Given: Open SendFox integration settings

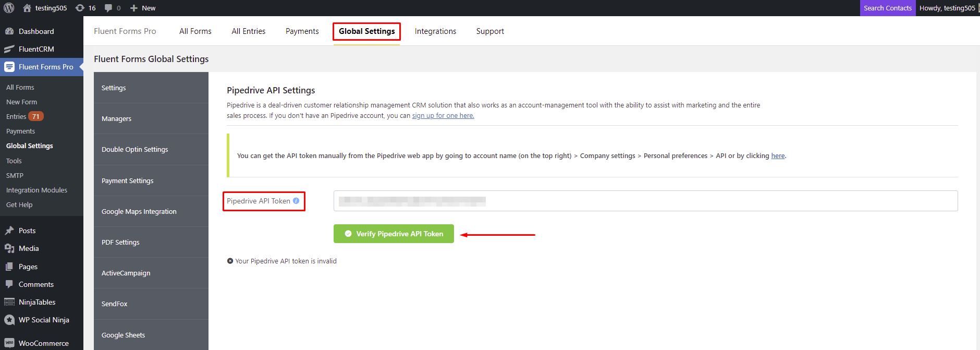Looking at the screenshot, I should [151, 304].
